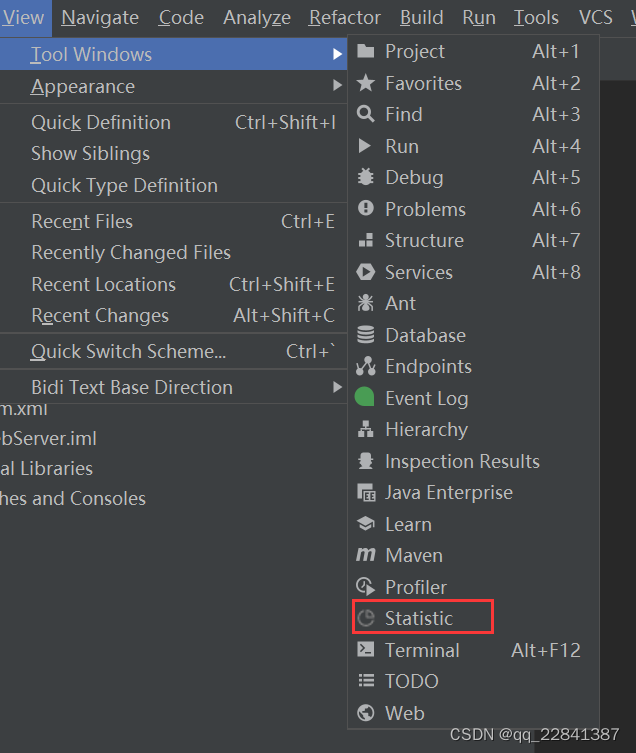
Task: Expand the Appearance submenu arrow
Action: pyautogui.click(x=338, y=85)
